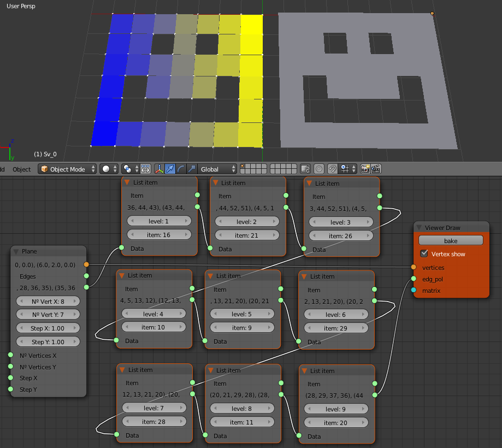Click the item: 20 field
Viewport: 502px width, 448px height.
click(x=336, y=423)
